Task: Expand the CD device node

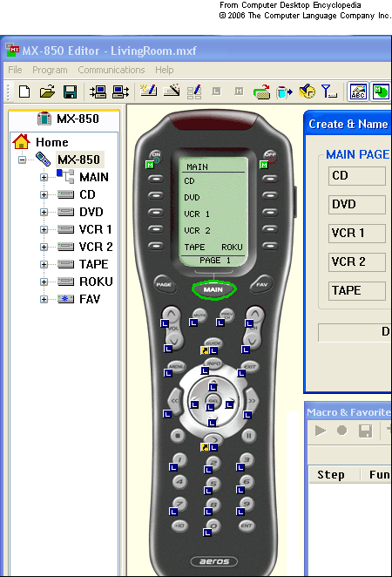Action: [44, 194]
